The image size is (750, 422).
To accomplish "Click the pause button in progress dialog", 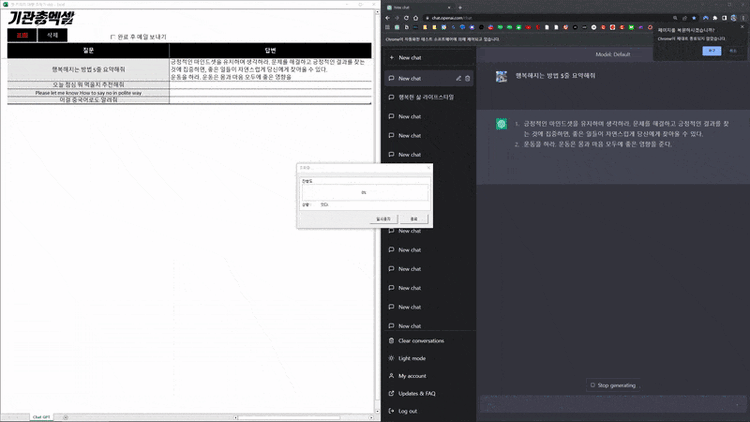I will tap(384, 219).
